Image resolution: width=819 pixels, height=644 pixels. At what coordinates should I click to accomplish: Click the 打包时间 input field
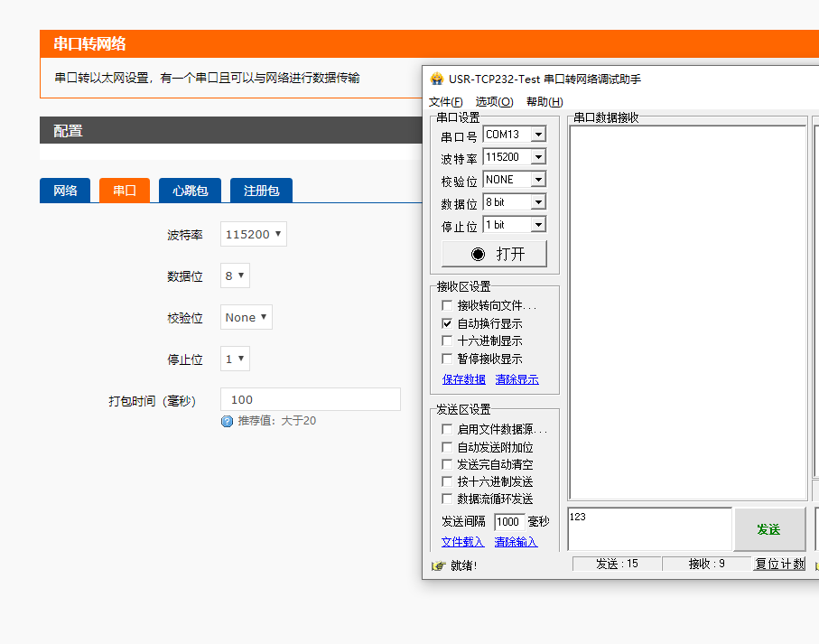click(311, 399)
